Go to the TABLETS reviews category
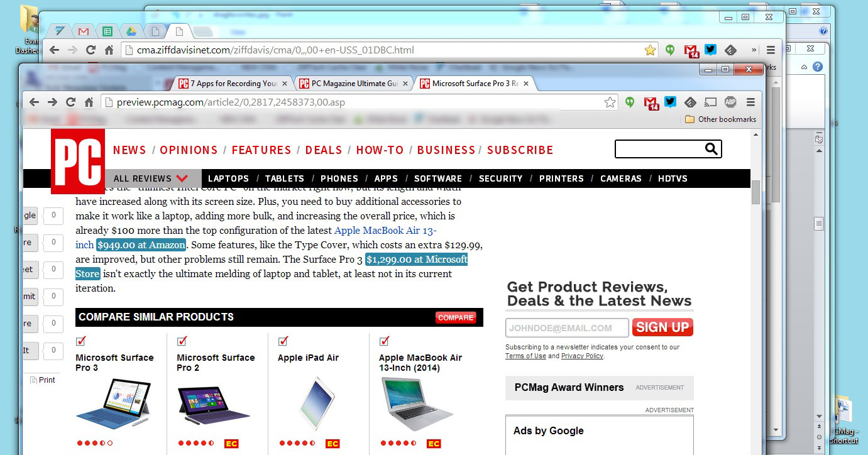Screen dimensions: 868x455 pyautogui.click(x=285, y=178)
